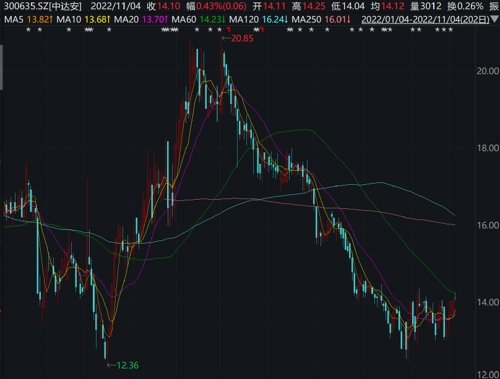Click the star cluster below MA60 label
The width and height of the screenshot is (500, 379).
[170, 30]
